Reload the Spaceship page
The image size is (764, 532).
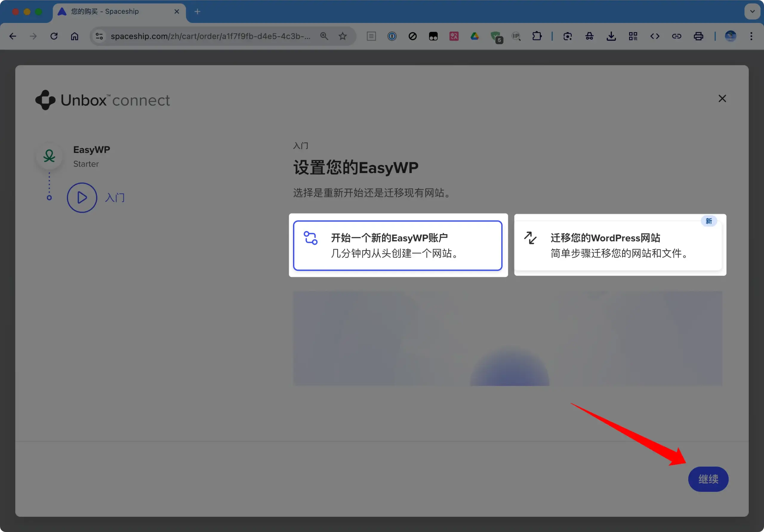(54, 36)
